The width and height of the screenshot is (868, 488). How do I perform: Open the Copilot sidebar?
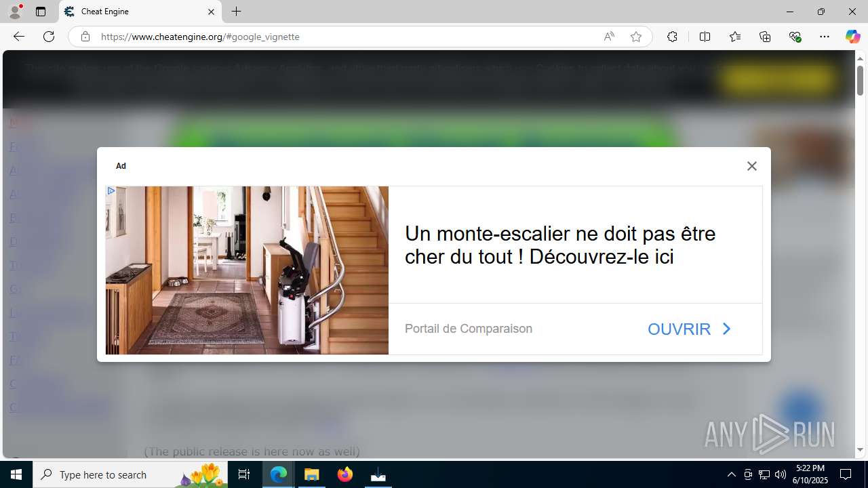coord(852,37)
